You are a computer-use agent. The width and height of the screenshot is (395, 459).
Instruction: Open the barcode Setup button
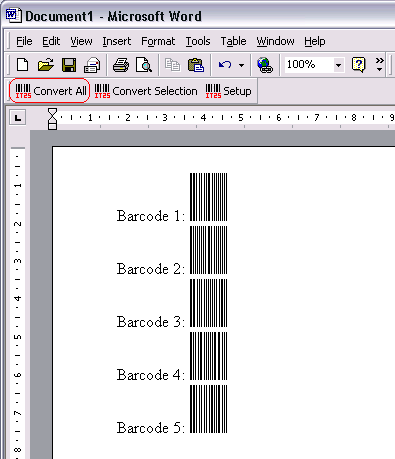point(228,91)
